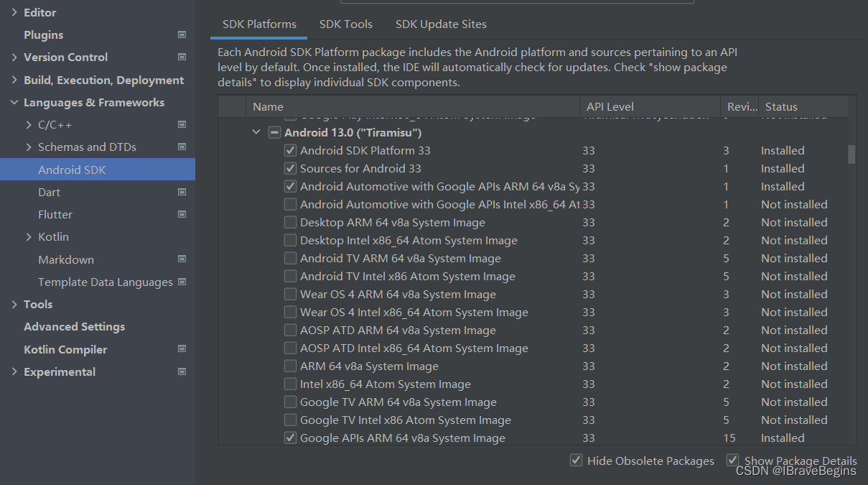Select Template Data Languages settings
The image size is (868, 485).
[x=105, y=282]
